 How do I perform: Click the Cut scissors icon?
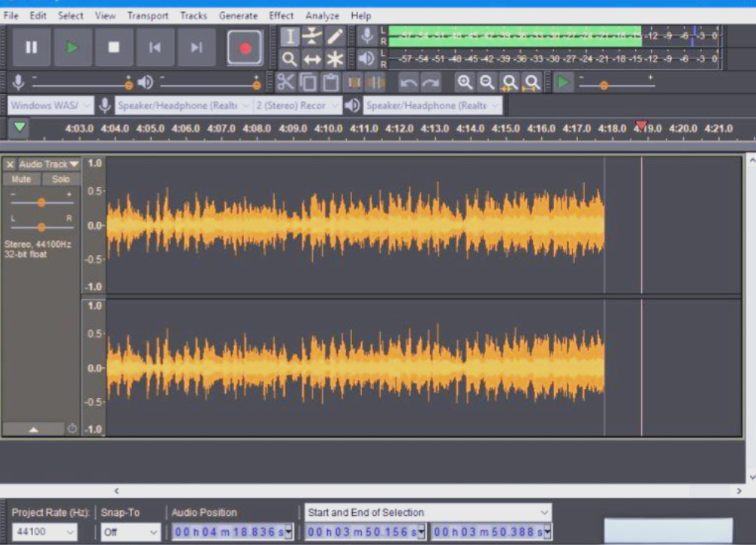pyautogui.click(x=285, y=83)
